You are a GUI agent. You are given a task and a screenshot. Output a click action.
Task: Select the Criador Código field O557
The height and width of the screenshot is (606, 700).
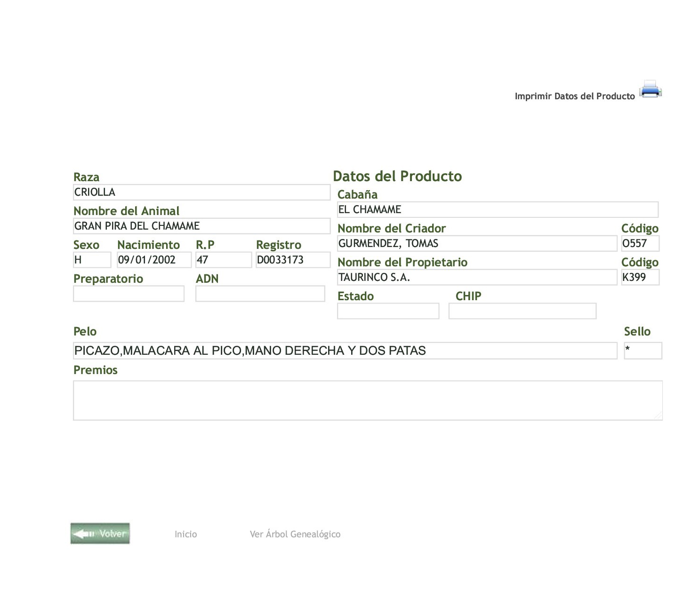(640, 244)
